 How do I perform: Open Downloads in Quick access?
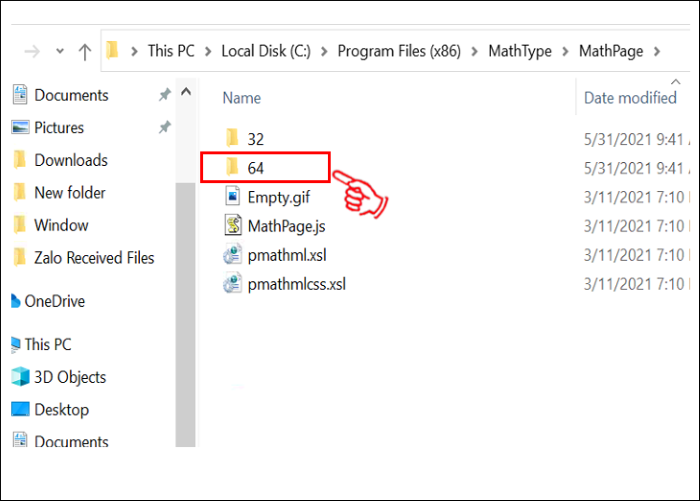tap(70, 160)
